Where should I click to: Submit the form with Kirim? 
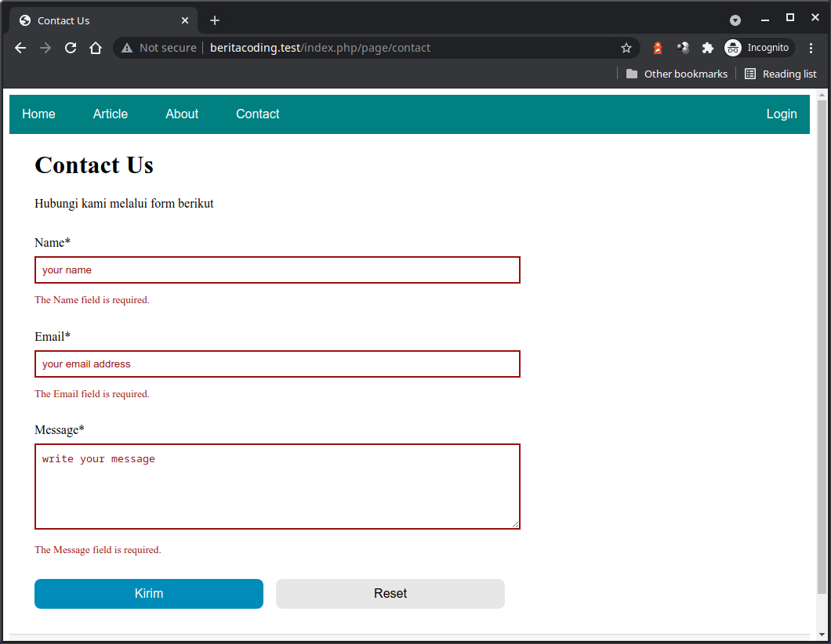click(148, 594)
